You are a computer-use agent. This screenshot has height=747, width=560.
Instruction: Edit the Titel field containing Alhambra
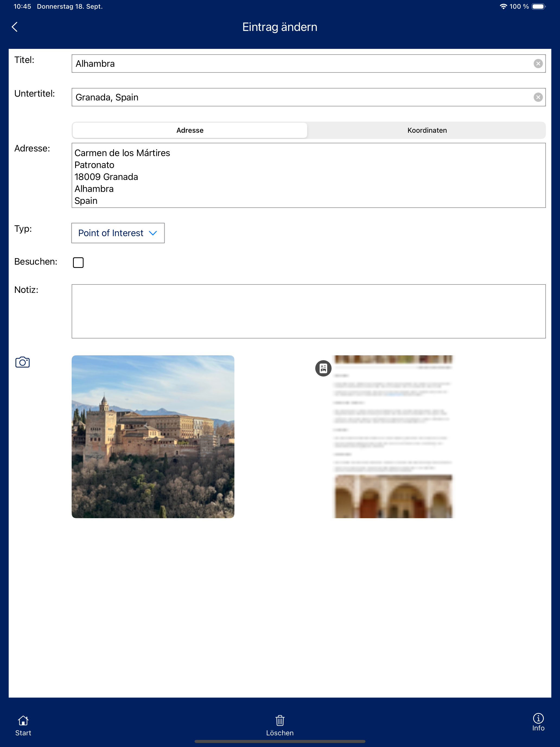click(x=308, y=64)
